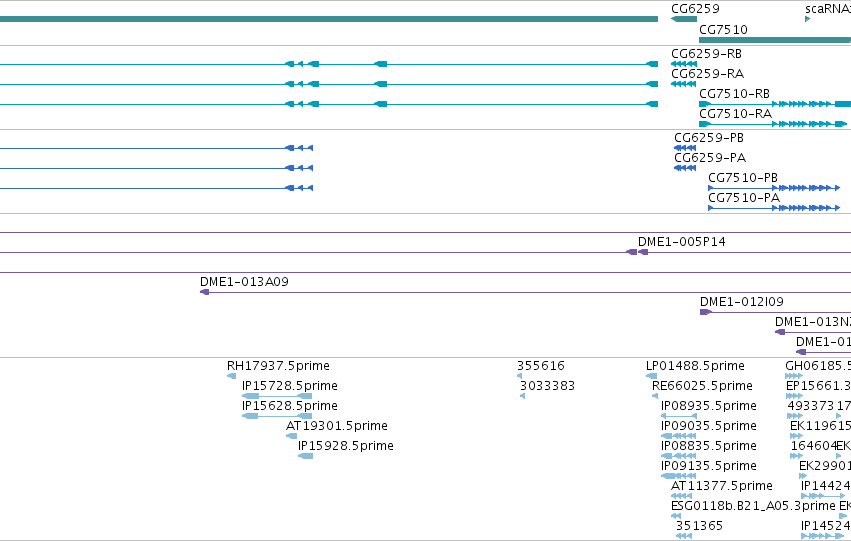This screenshot has width=851, height=541.
Task: Click the ESG0118b.B21_A05.3prime label
Action: coord(753,506)
